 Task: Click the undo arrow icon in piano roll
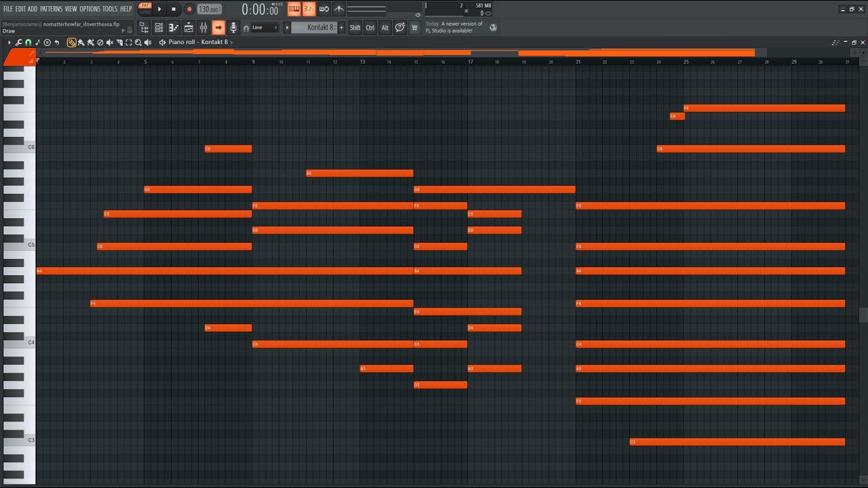coord(57,42)
